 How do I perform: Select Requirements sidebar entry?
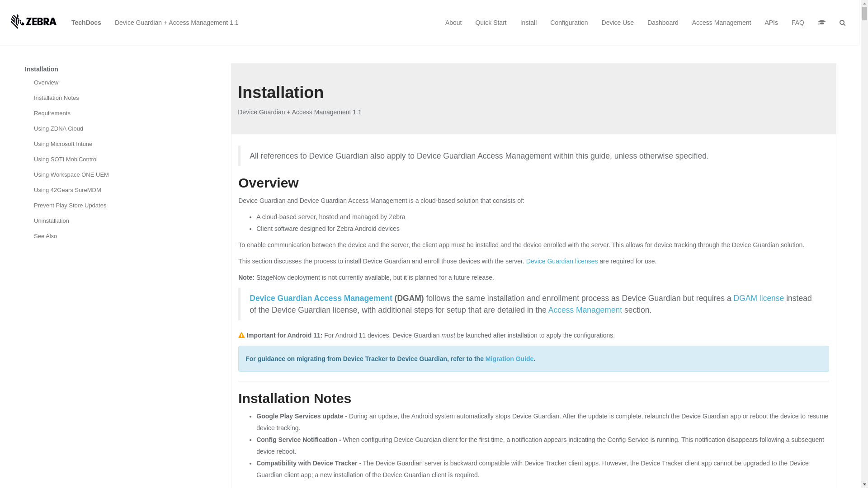[52, 113]
